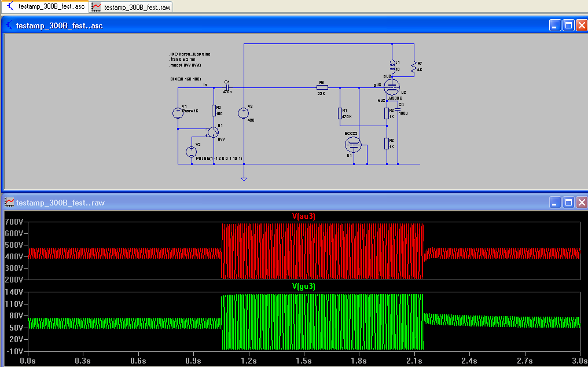
Task: Pick the V2 pulse voltage source symbol
Action: pyautogui.click(x=191, y=152)
